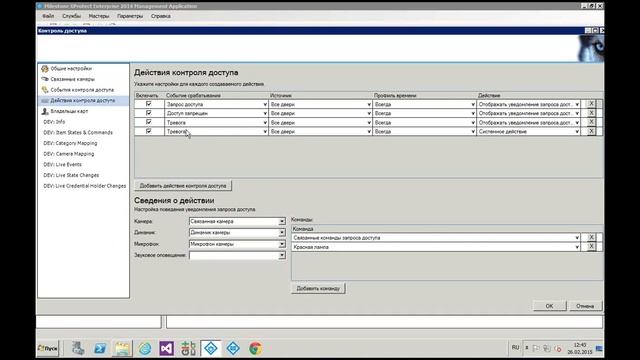Open trigger event dropdown 'Запрос доступа'
Image resolution: width=640 pixels, height=360 pixels.
point(265,104)
